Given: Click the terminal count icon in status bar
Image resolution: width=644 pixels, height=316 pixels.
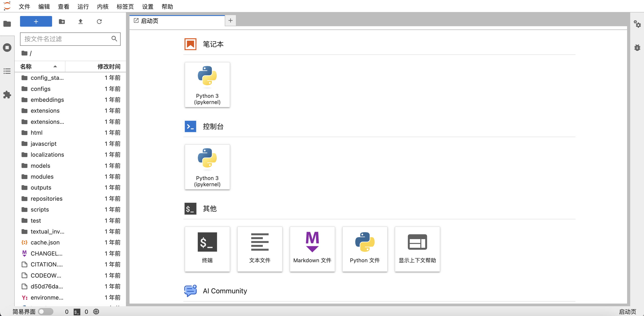Looking at the screenshot, I should (x=77, y=312).
